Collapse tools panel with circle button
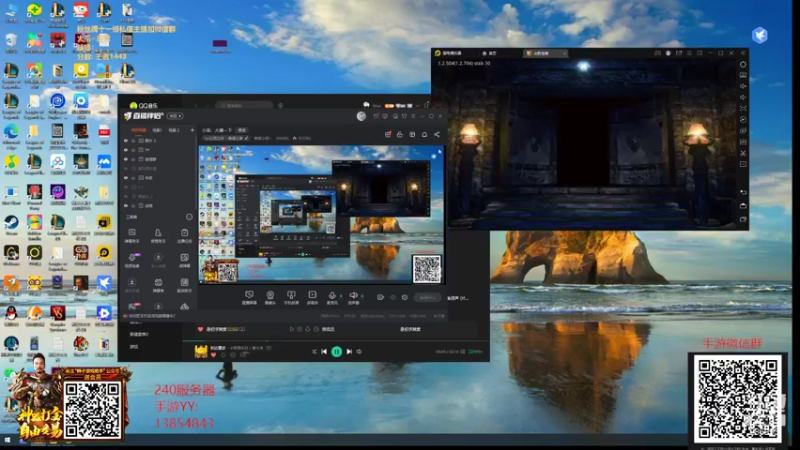 point(189,217)
